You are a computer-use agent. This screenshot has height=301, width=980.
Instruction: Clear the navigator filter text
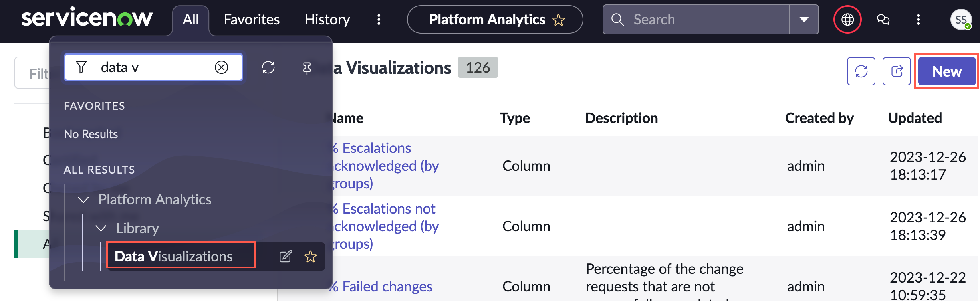click(221, 67)
